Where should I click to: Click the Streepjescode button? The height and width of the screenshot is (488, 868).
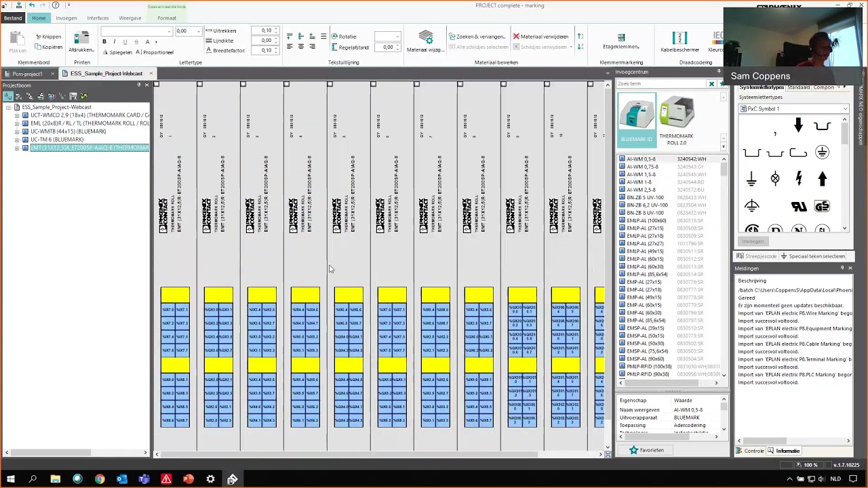[x=756, y=256]
